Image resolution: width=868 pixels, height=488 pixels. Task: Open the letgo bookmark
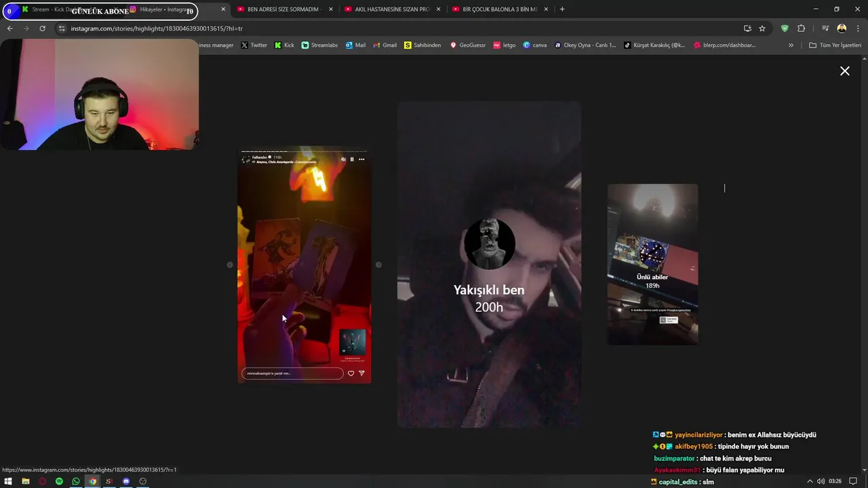coord(505,45)
